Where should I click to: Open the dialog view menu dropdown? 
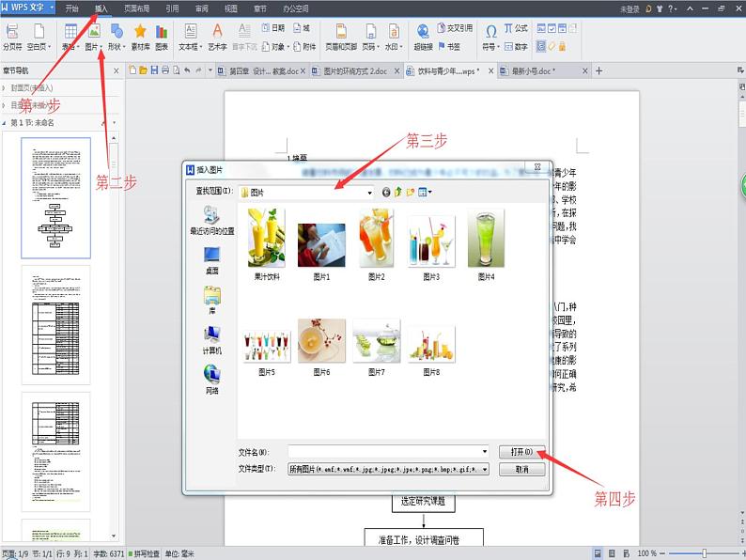pyautogui.click(x=426, y=193)
